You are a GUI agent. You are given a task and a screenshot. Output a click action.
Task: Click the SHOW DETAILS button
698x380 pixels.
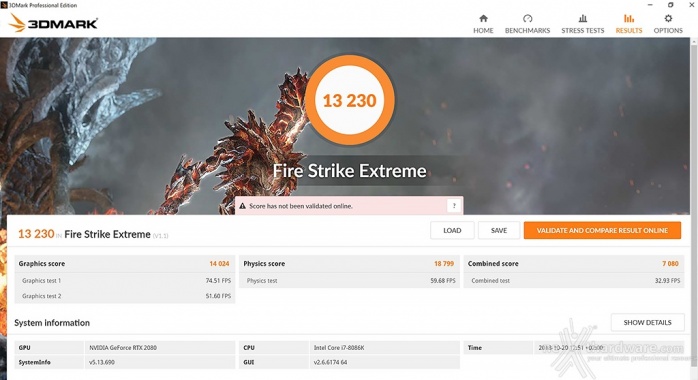(648, 323)
